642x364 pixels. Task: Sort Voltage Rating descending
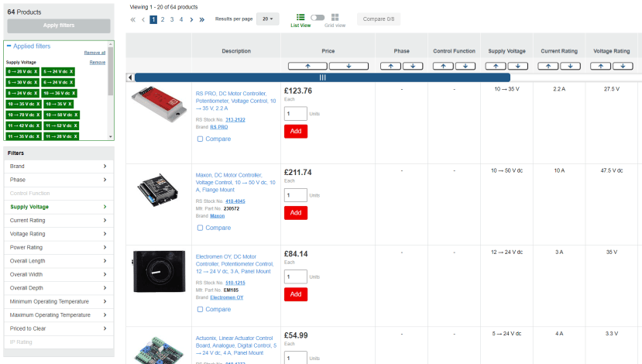pyautogui.click(x=623, y=66)
